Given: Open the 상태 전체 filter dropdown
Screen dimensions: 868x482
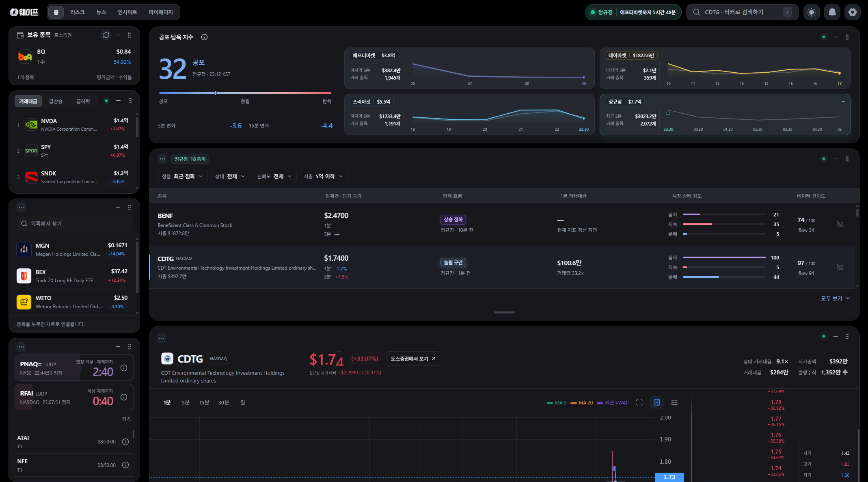Looking at the screenshot, I should pyautogui.click(x=230, y=176).
